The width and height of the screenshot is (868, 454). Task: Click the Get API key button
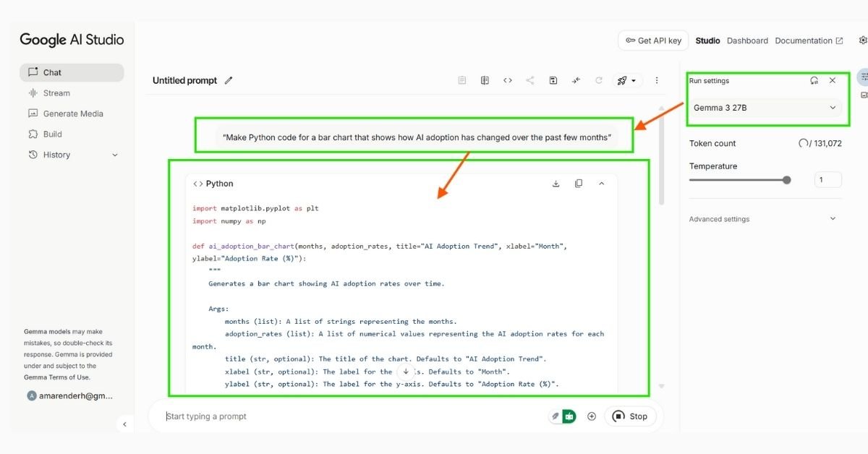(x=652, y=41)
